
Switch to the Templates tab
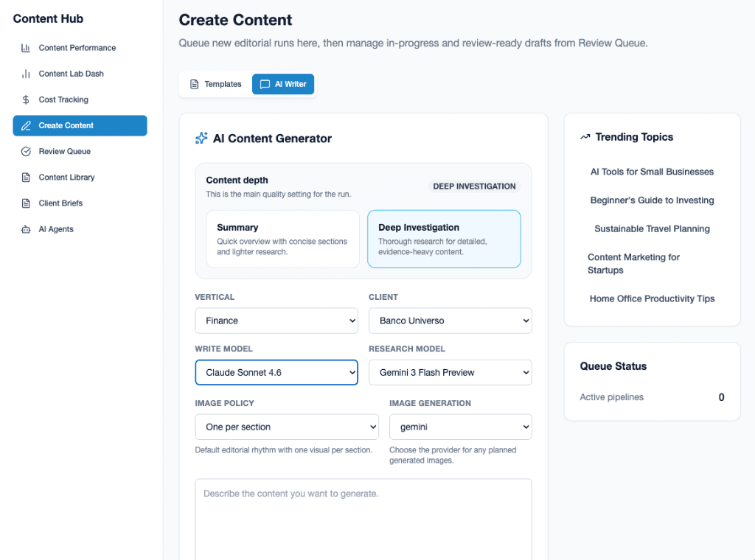coord(215,84)
